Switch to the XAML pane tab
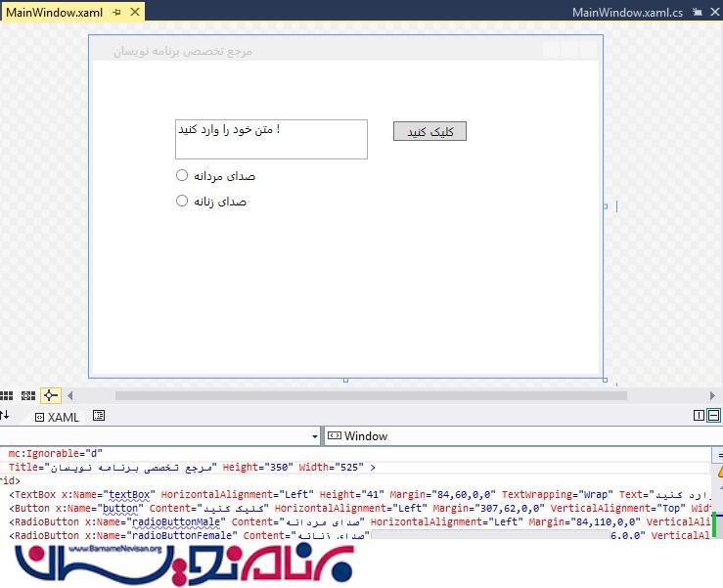The width and height of the screenshot is (723, 588). (57, 417)
